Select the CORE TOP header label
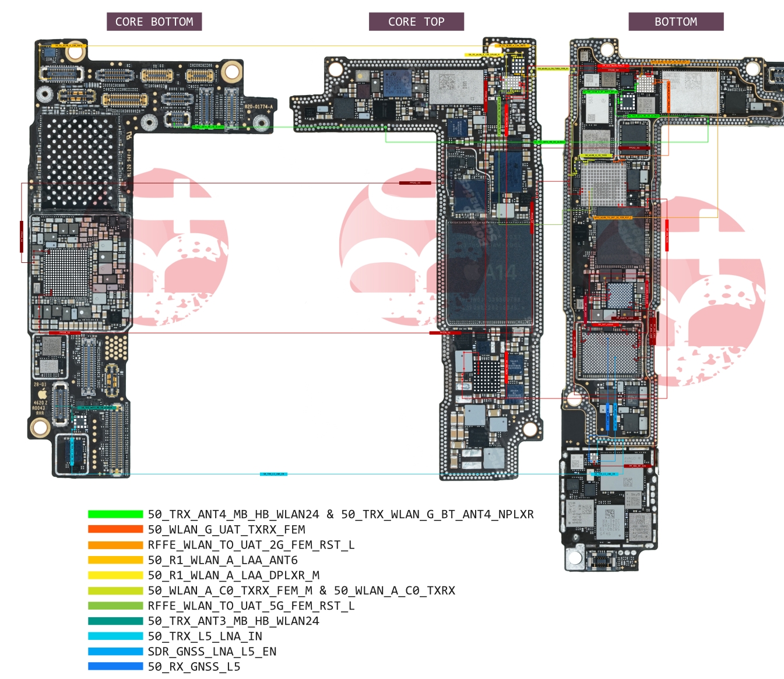The image size is (784, 679). click(x=416, y=22)
